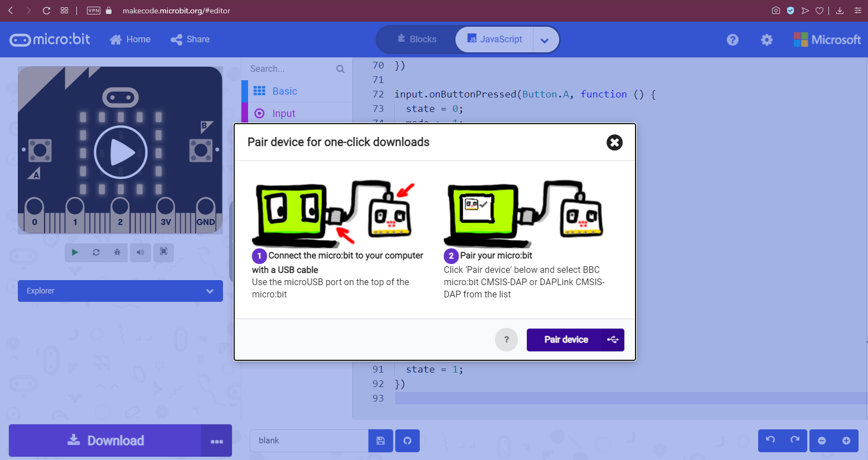Viewport: 868px width, 460px height.
Task: Click the project name field
Action: (x=309, y=441)
